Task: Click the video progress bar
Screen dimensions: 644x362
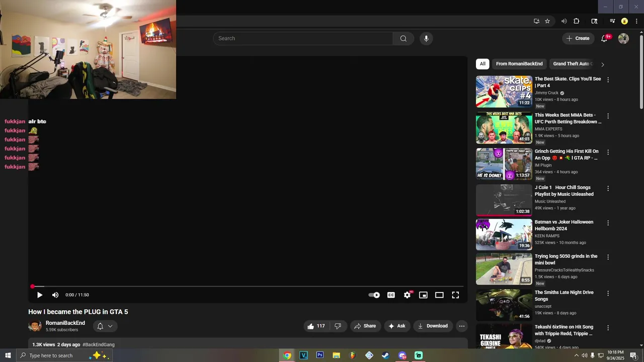Action: tap(248, 287)
